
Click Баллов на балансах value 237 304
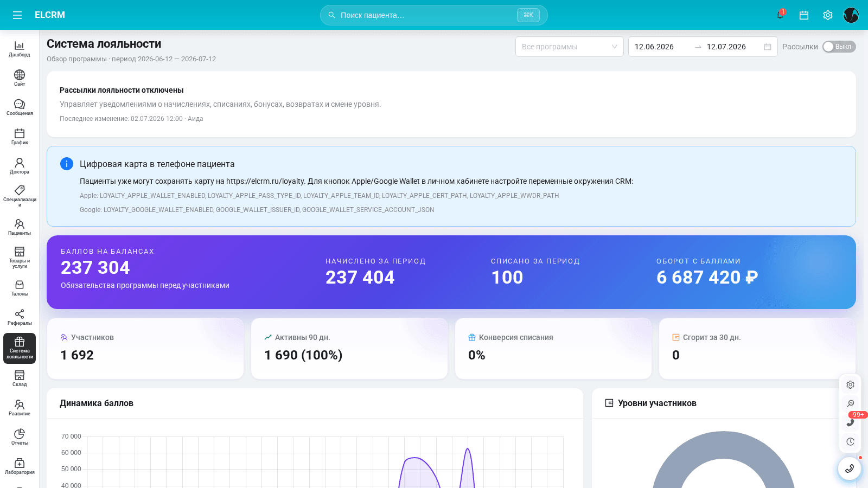click(x=95, y=267)
